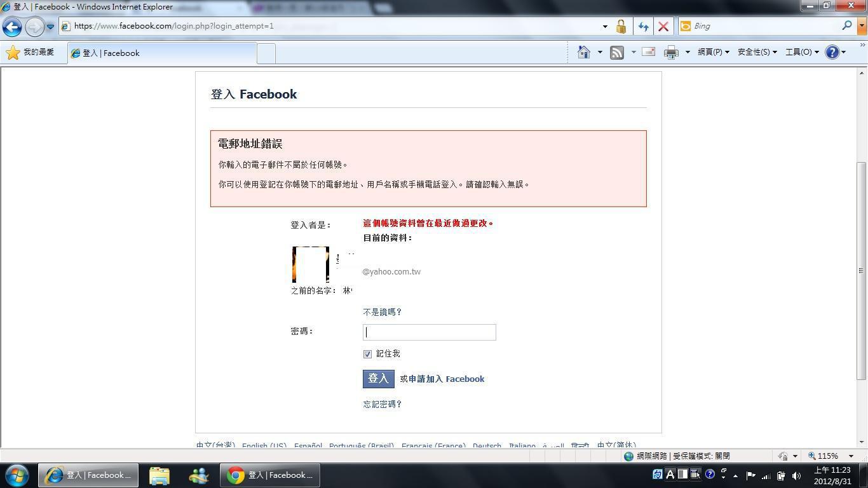The width and height of the screenshot is (868, 488).
Task: Select the 登入 | Facebook browser tab
Action: (162, 53)
